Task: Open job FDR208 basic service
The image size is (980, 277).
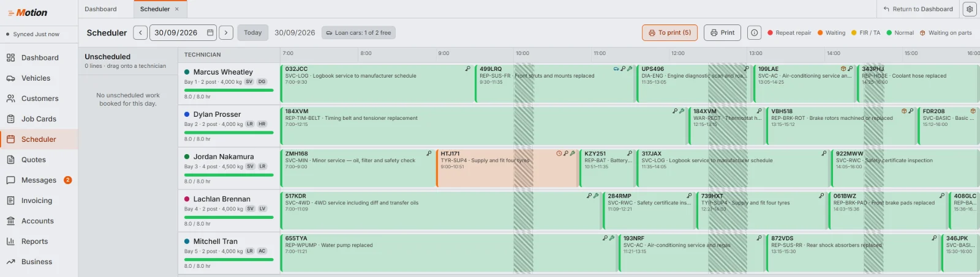Action: 948,125
